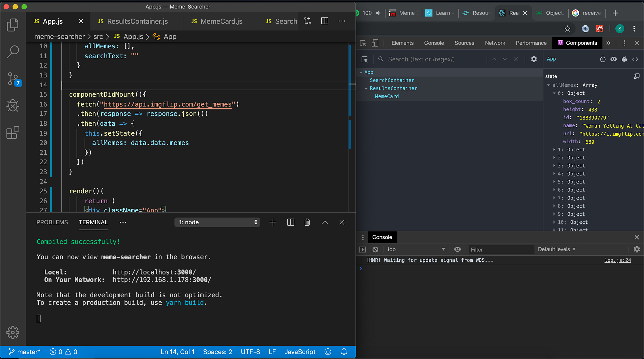Viewport: 644px width, 359px height.
Task: Open the Default levels dropdown
Action: point(557,249)
